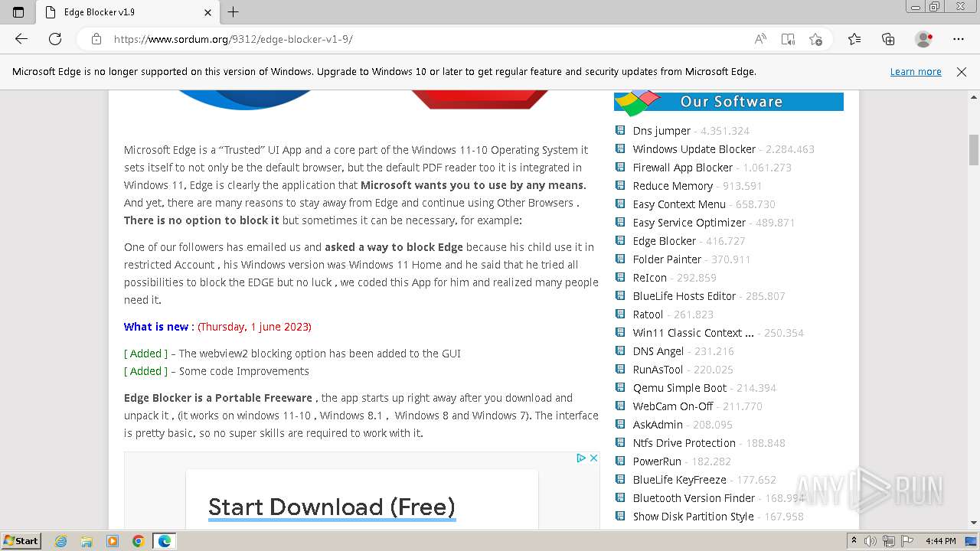Open ReIcon link
This screenshot has width=980, height=551.
(x=649, y=278)
